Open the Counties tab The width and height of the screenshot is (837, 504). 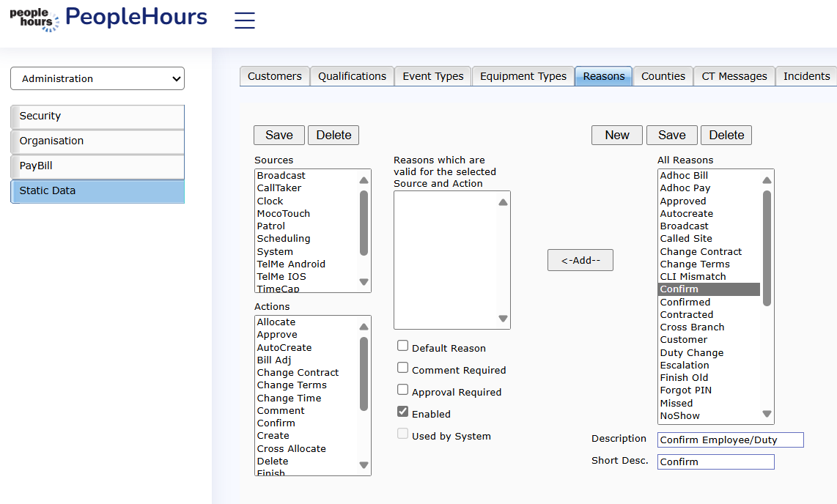click(x=663, y=76)
